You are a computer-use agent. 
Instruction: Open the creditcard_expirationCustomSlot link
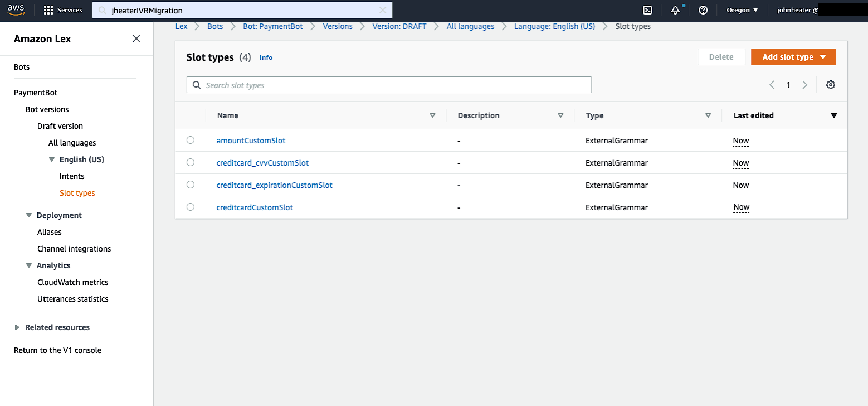point(275,185)
